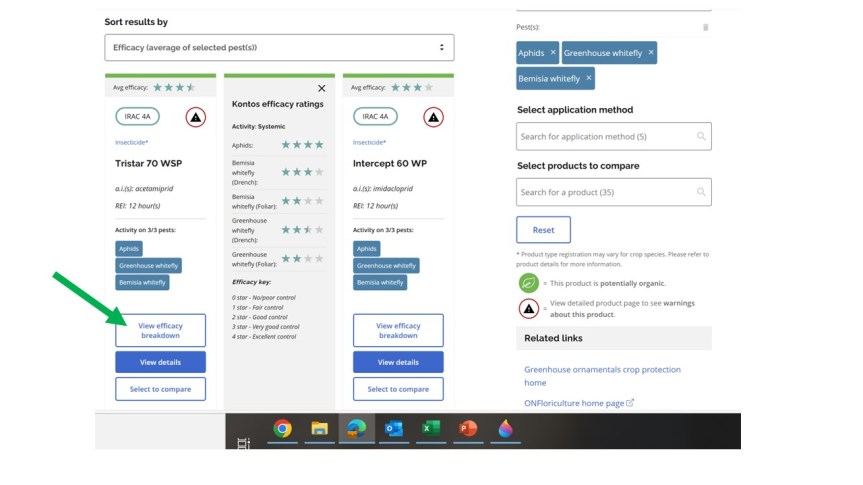Click Bemisia whitefly tag on Intercept card
The width and height of the screenshot is (863, 485).
[380, 282]
